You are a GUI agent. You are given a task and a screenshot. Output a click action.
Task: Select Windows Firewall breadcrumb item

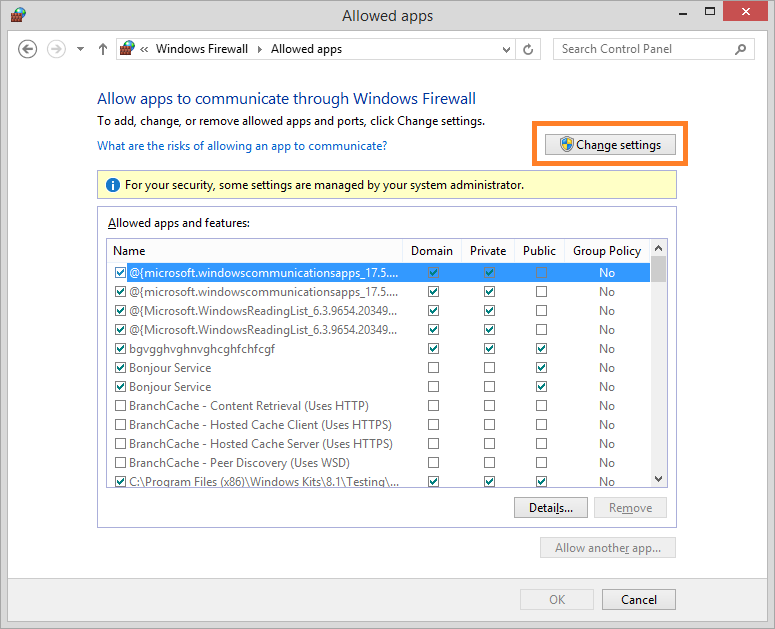click(x=202, y=49)
